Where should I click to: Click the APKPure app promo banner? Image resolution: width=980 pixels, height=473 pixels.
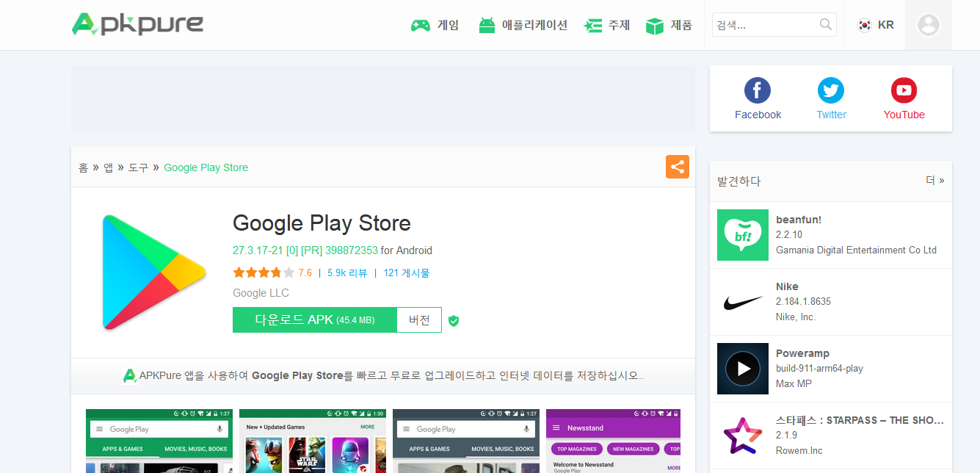tap(383, 375)
